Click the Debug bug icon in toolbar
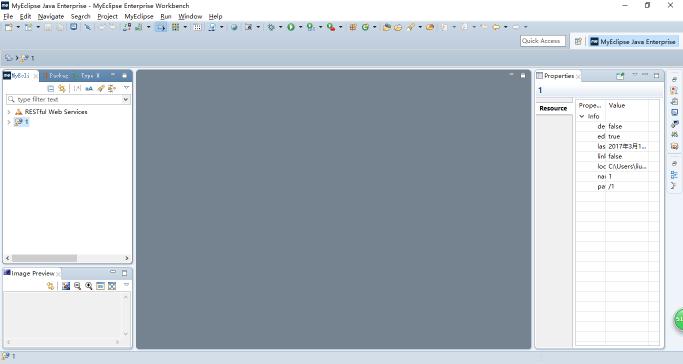 (271, 27)
